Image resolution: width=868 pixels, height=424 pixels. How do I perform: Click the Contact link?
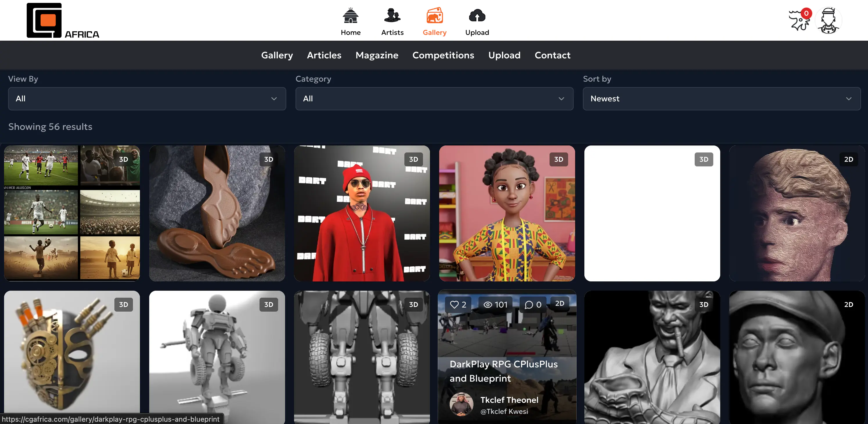(552, 55)
